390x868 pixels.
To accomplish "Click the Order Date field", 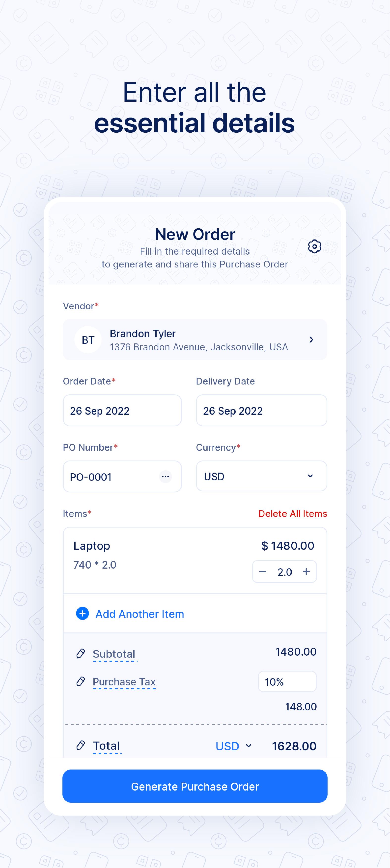I will tap(122, 410).
